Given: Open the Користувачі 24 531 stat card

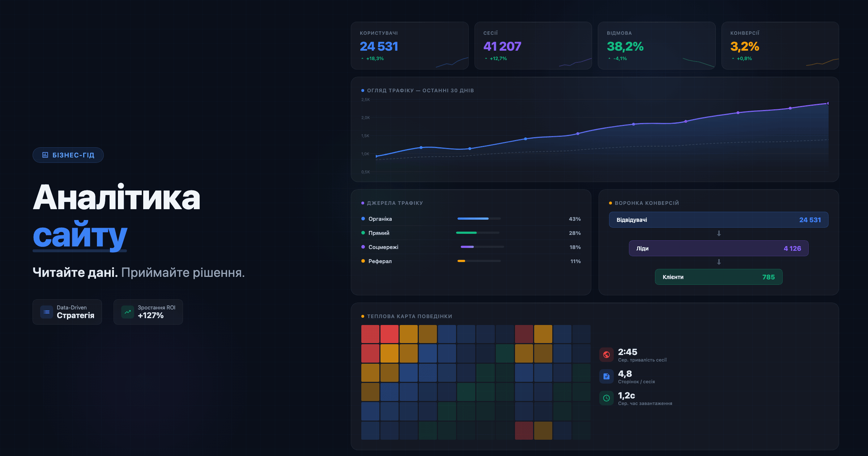Looking at the screenshot, I should (409, 46).
